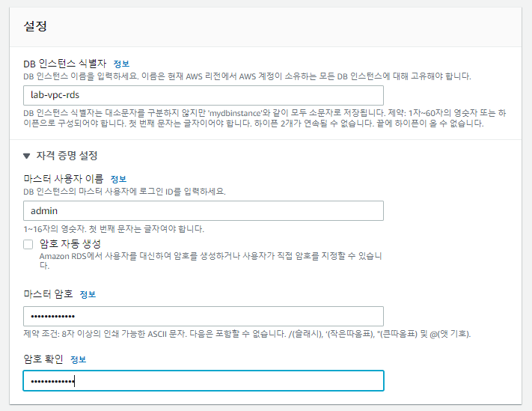Click the DB 인스턴스 식별자 label
The image size is (532, 411).
pos(65,64)
